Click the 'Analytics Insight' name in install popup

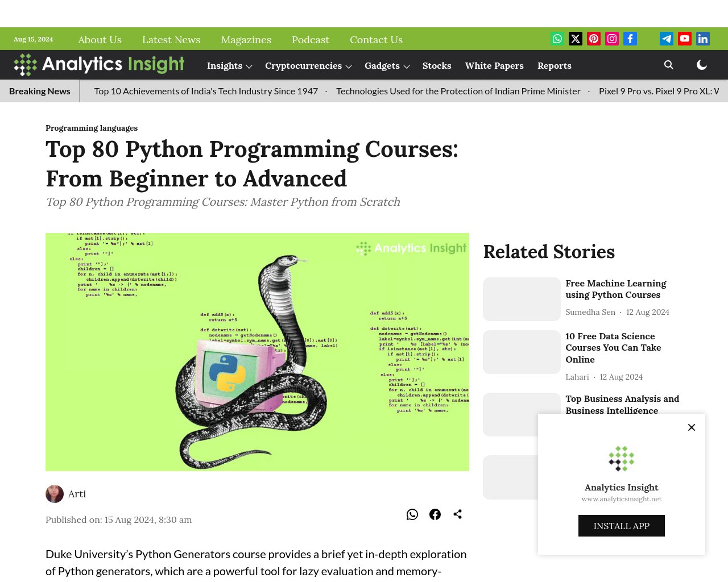622,487
